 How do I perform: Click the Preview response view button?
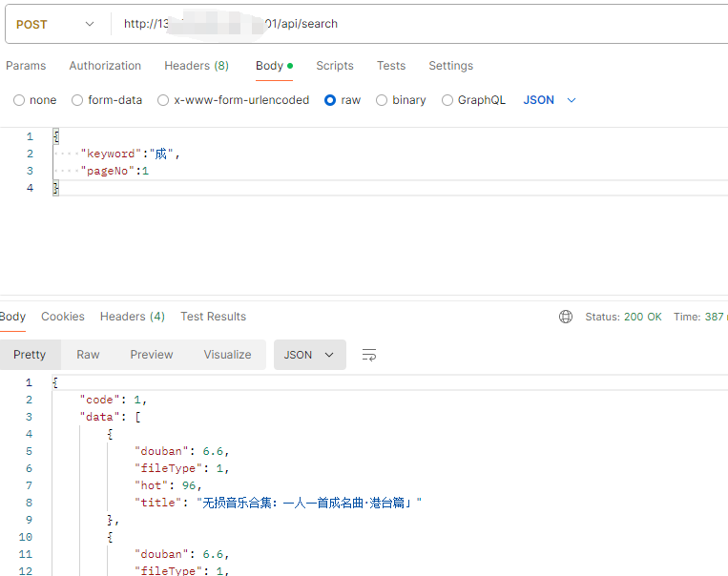(x=152, y=355)
